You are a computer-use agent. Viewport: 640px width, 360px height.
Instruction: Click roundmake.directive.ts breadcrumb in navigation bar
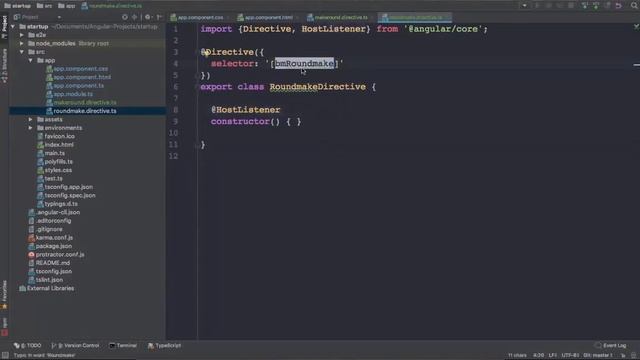(111, 6)
